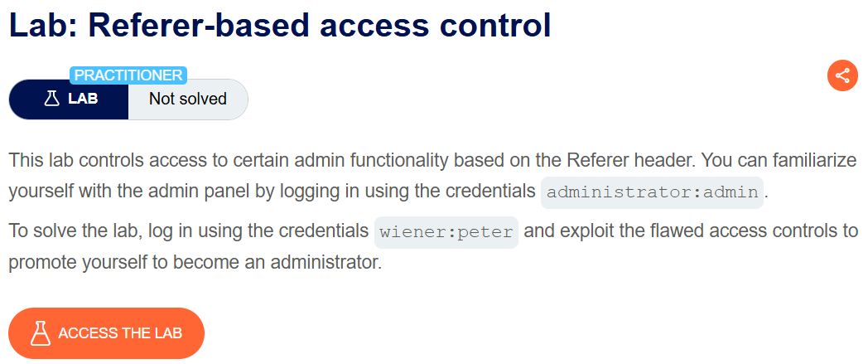Click the flask icon in LAB badge
This screenshot has height=364, width=868.
51,99
